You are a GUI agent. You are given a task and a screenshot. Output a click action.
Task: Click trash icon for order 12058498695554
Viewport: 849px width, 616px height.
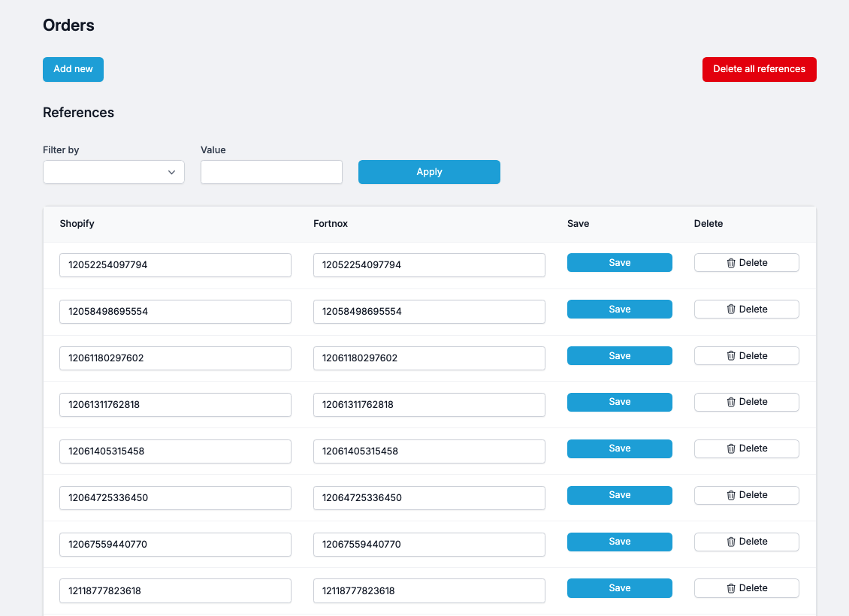730,309
